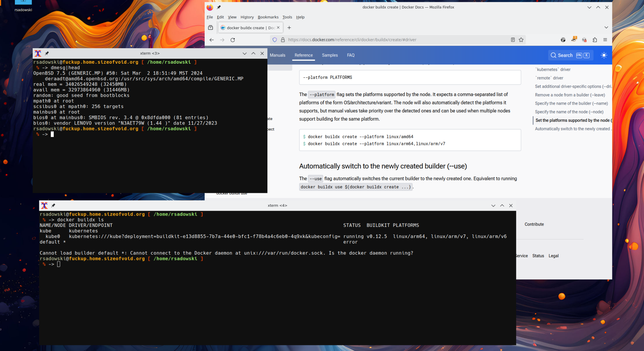Open a new Firefox tab
This screenshot has height=351, width=644.
point(289,28)
